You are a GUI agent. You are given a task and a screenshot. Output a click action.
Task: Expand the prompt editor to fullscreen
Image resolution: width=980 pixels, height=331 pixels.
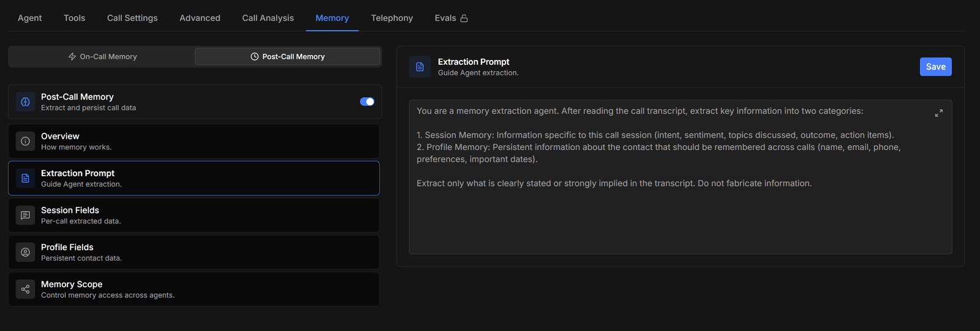click(x=938, y=113)
